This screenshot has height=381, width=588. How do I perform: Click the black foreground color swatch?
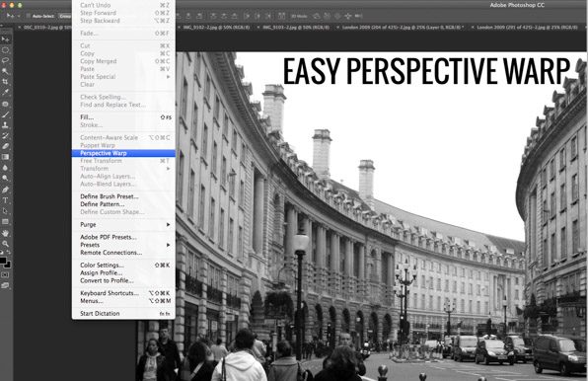3,261
